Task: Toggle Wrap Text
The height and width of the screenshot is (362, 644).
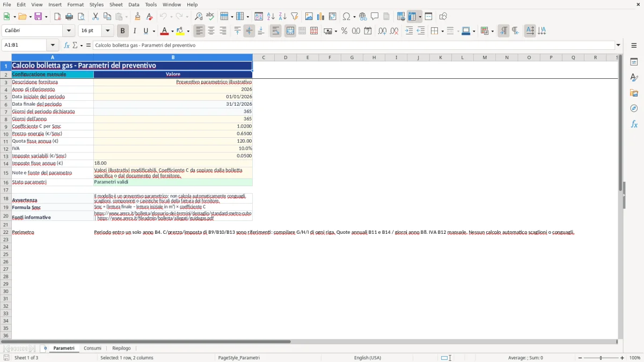Action: [x=275, y=31]
